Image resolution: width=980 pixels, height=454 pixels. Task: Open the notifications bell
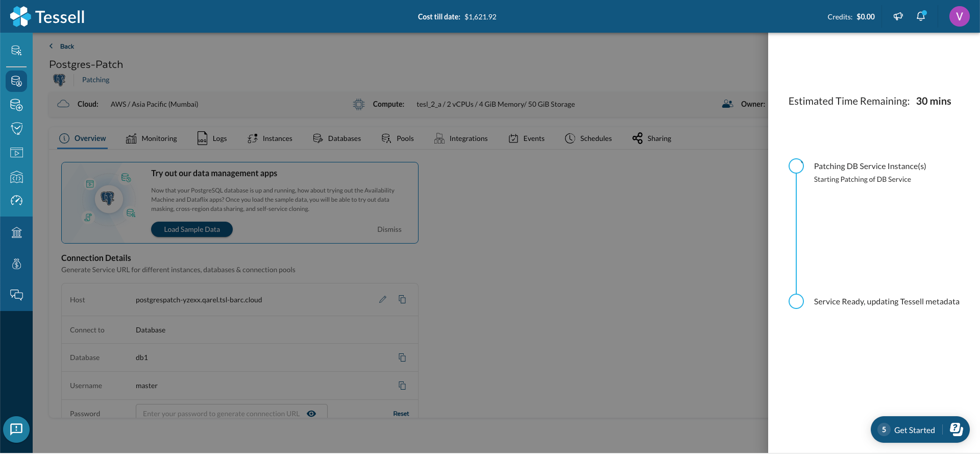[921, 16]
